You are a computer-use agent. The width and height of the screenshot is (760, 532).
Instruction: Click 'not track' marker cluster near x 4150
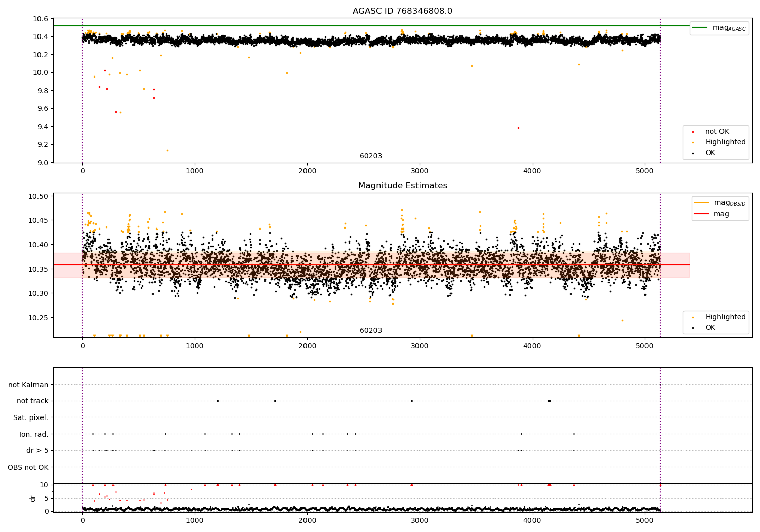549,401
